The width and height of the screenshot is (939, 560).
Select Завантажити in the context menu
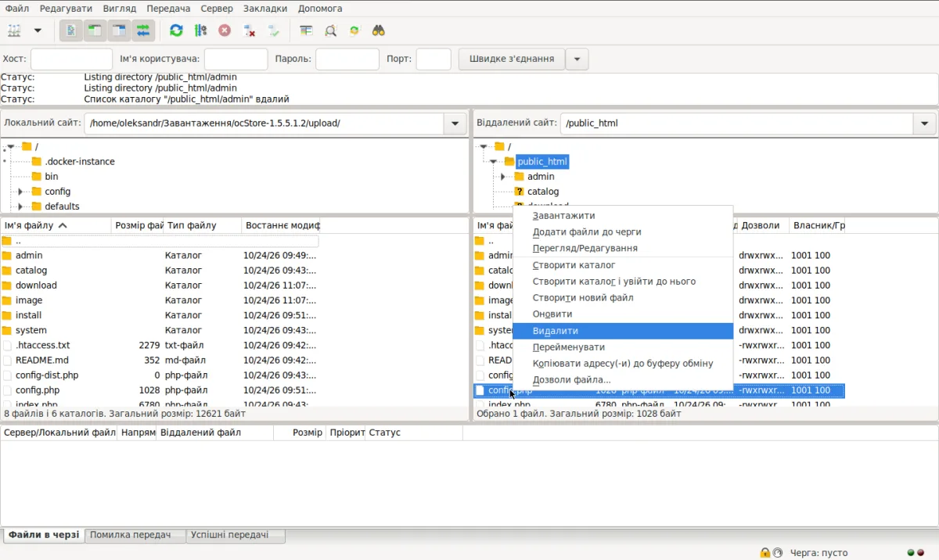point(623,216)
